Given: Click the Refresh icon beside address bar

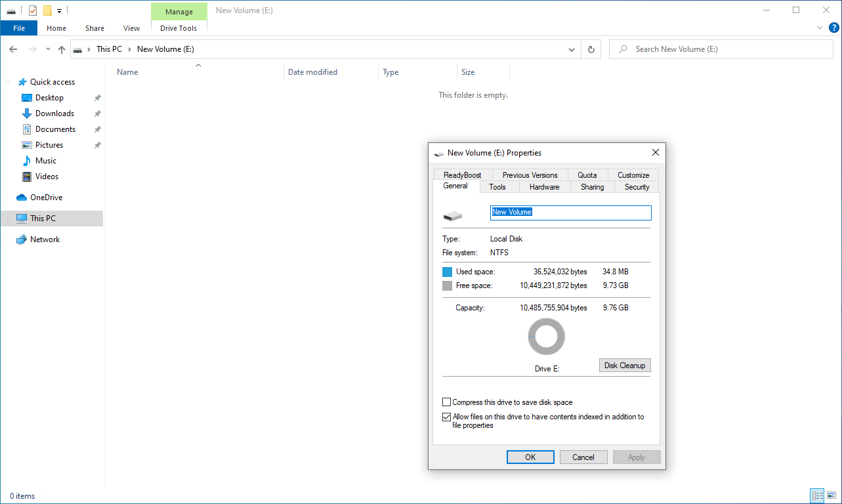Looking at the screenshot, I should (x=591, y=49).
